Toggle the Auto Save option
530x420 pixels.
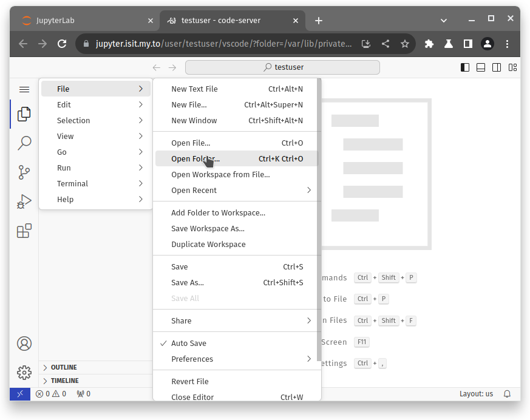click(x=188, y=344)
